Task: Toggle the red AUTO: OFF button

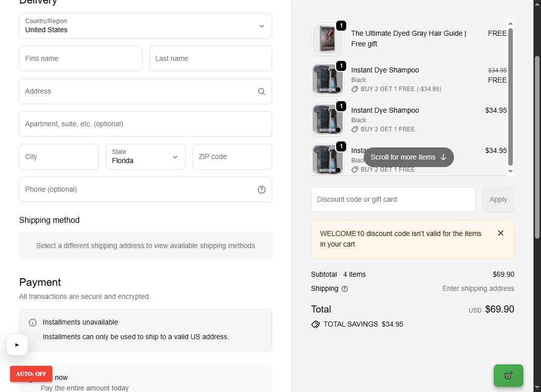Action: 31,374
